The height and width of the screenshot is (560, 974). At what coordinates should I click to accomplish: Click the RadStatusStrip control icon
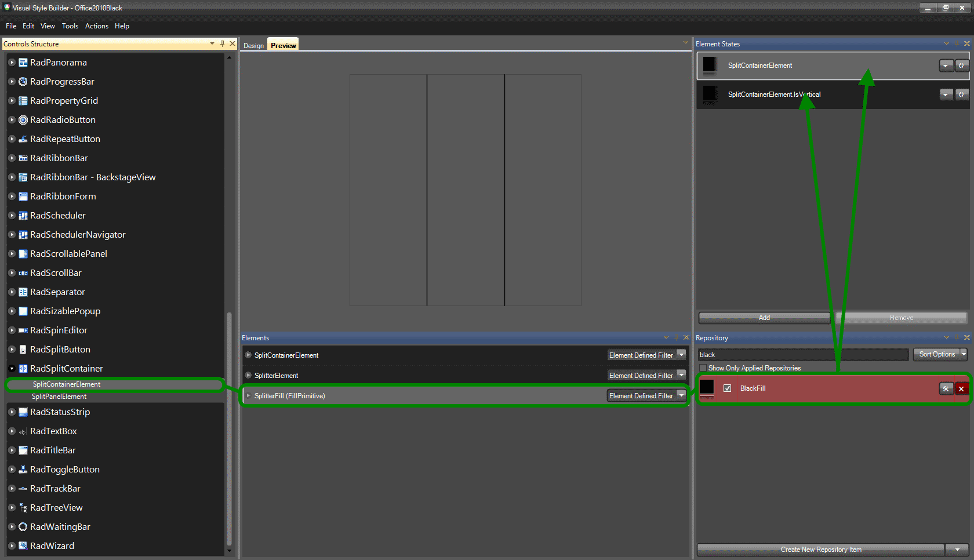coord(23,412)
